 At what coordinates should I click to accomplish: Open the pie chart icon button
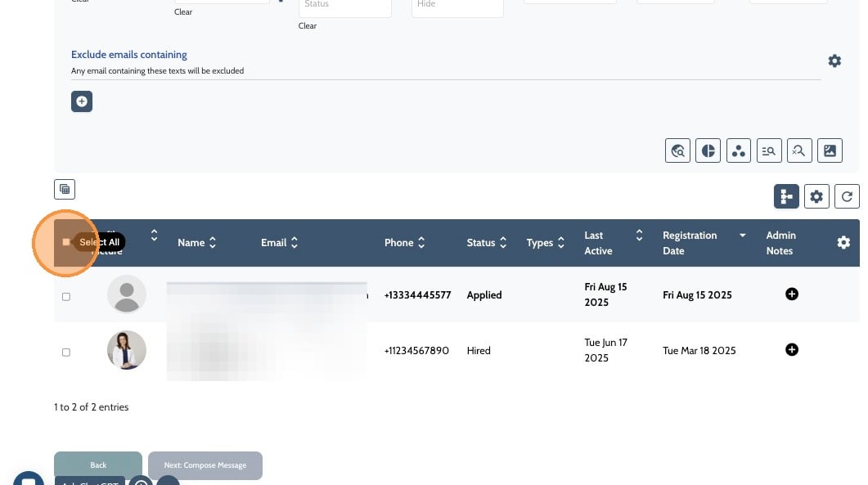click(708, 150)
